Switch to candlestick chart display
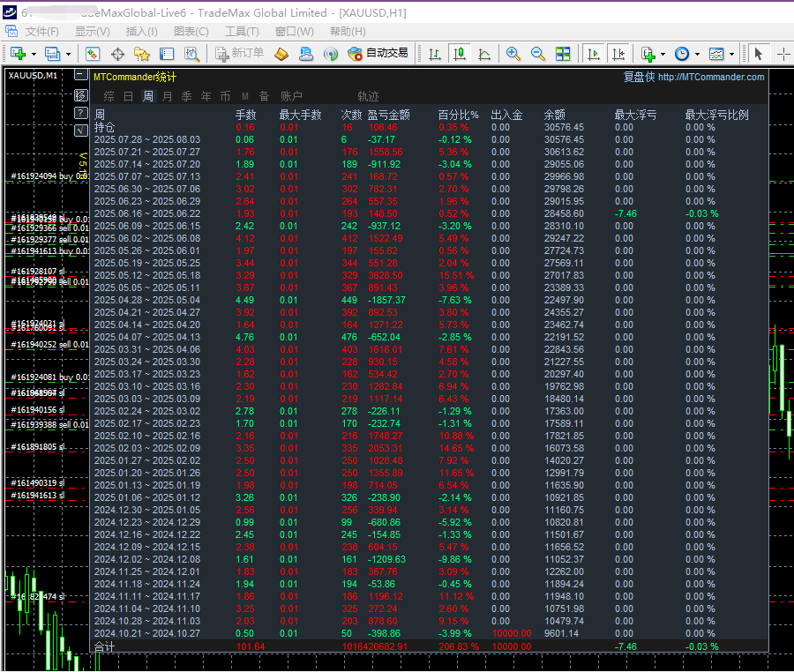Image resolution: width=794 pixels, height=672 pixels. tap(460, 54)
